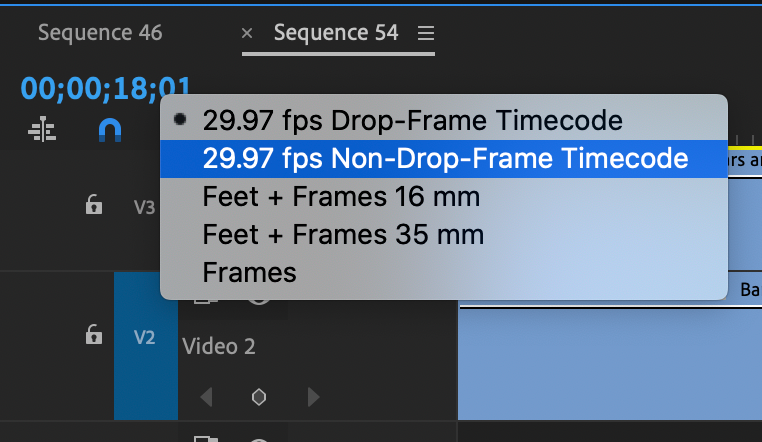Toggle the V3 track lock
Image resolution: width=762 pixels, height=442 pixels.
(x=93, y=206)
